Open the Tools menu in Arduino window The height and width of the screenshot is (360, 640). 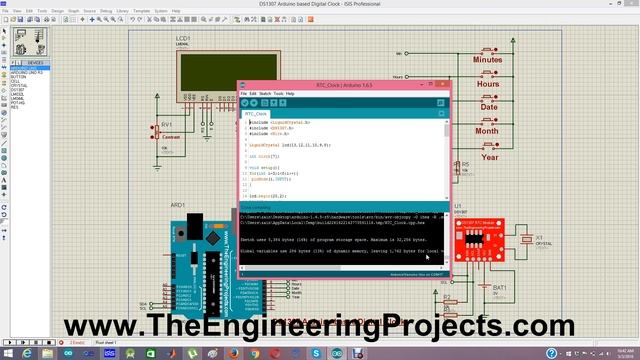click(x=278, y=94)
